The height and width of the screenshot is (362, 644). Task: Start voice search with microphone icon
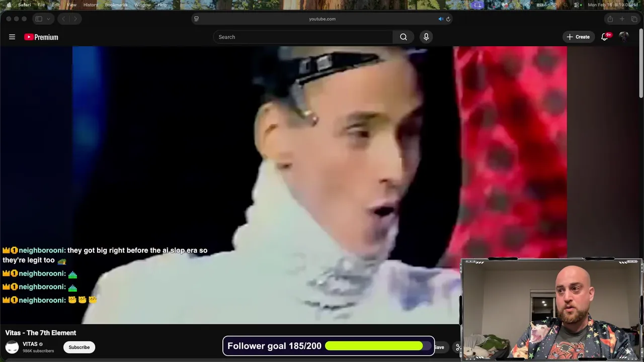click(x=426, y=37)
